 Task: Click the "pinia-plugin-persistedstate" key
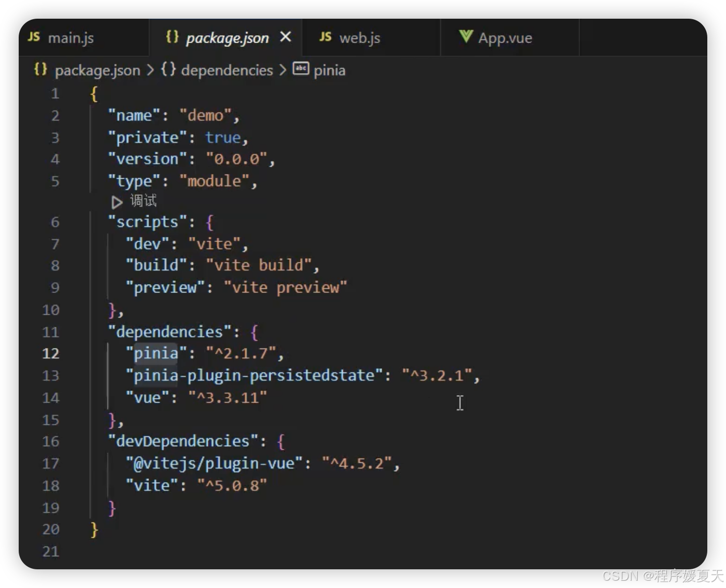(x=254, y=376)
